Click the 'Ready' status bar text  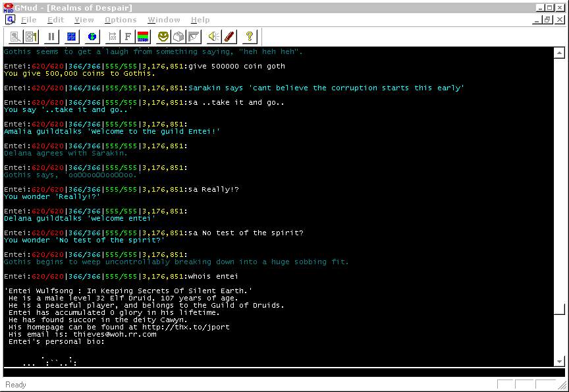(x=16, y=385)
